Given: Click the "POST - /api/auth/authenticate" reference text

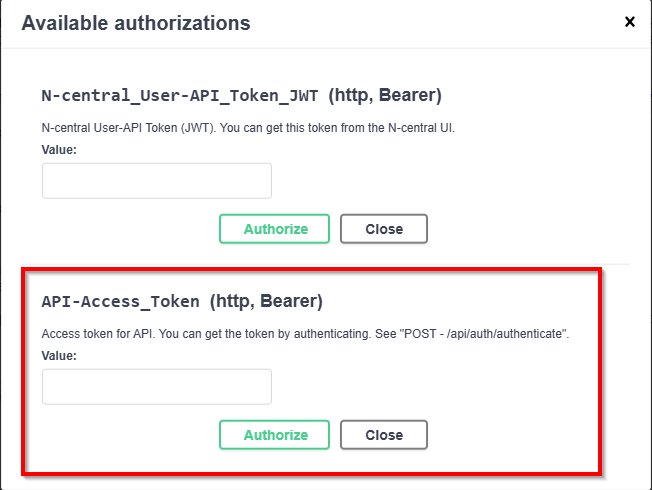Looking at the screenshot, I should [485, 334].
